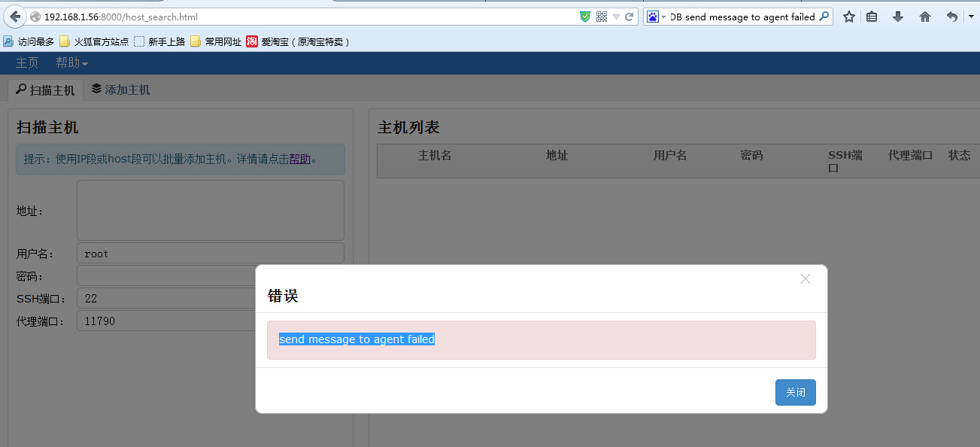Click the 关闭 button in error dialog
This screenshot has height=447, width=980.
pos(795,392)
